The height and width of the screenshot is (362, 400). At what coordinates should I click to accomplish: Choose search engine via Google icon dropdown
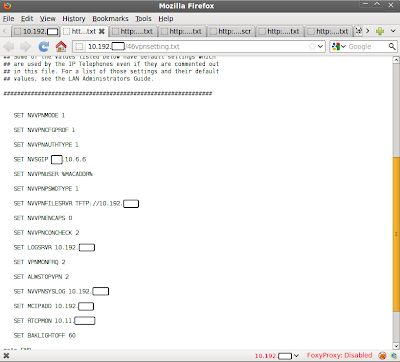coord(339,47)
